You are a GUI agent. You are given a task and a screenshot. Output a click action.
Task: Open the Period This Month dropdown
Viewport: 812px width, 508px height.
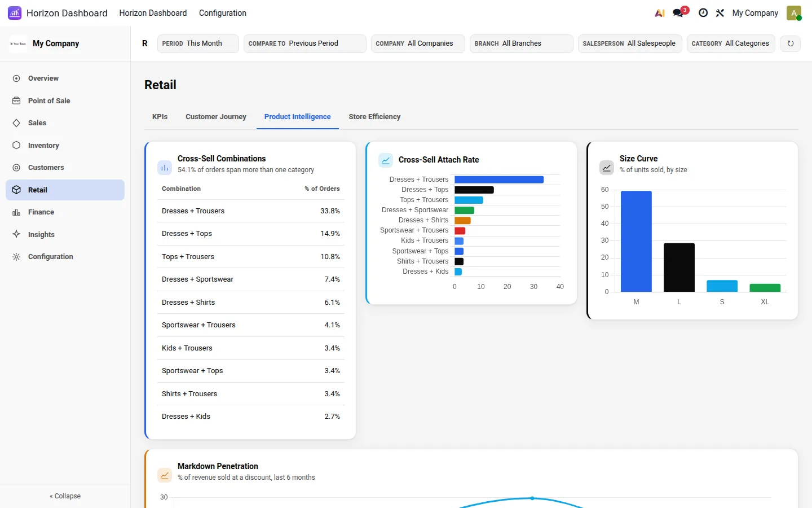pos(198,43)
